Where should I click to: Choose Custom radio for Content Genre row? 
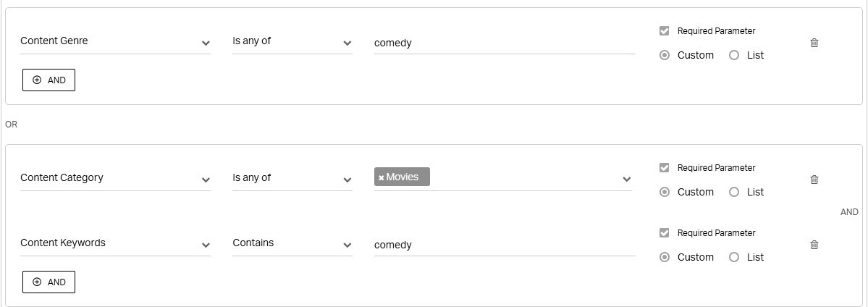coord(665,55)
